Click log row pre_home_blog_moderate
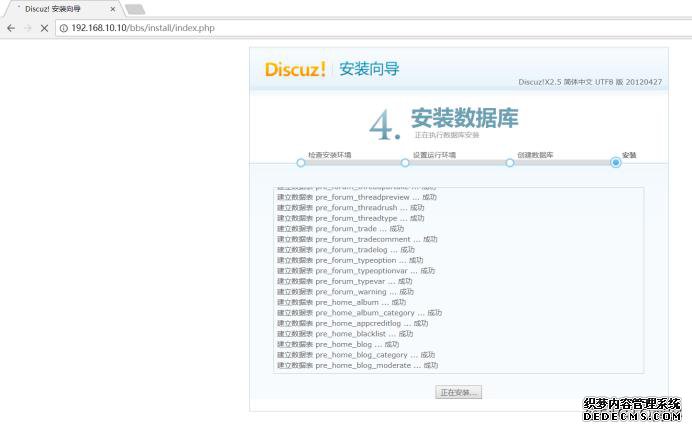 click(357, 366)
